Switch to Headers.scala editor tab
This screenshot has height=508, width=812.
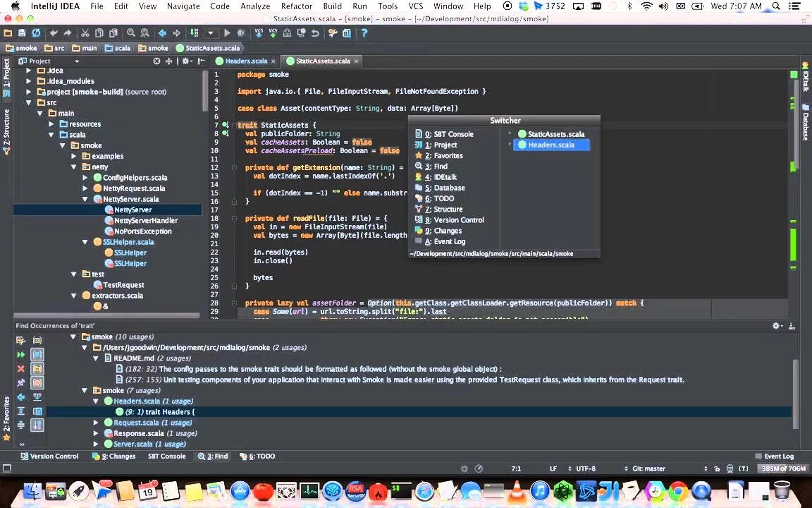[245, 61]
